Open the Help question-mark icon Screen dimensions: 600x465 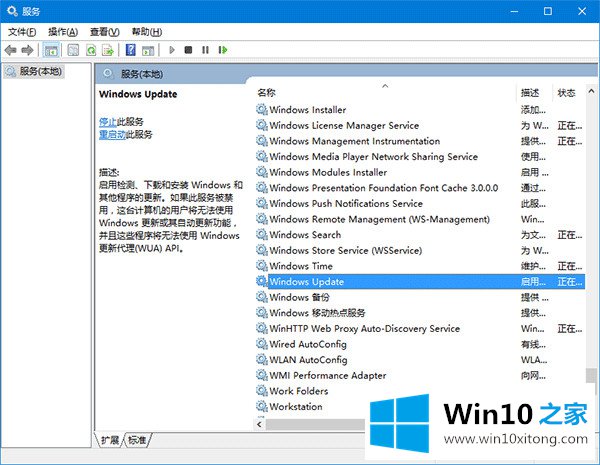(x=130, y=50)
